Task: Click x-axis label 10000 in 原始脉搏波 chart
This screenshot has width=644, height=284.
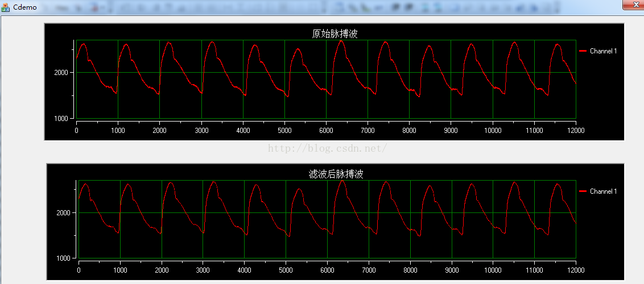Action: [x=493, y=130]
